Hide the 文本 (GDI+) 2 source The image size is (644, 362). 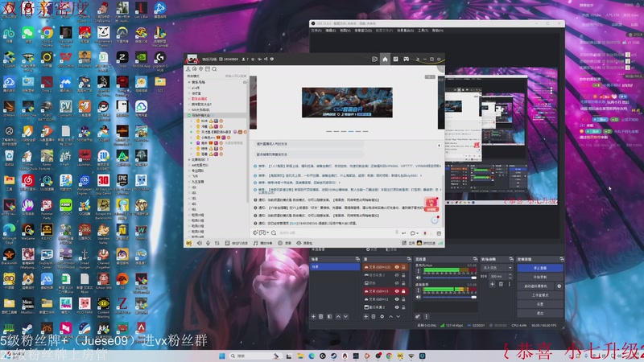click(x=397, y=299)
